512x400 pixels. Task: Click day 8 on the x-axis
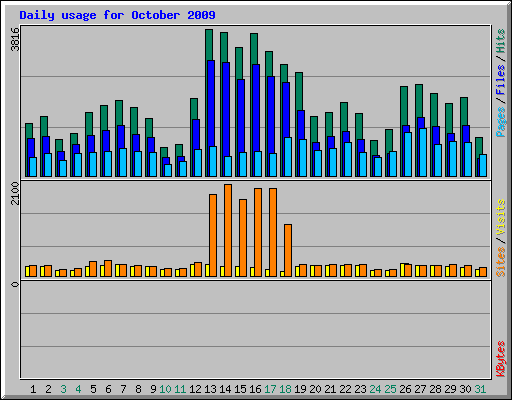(138, 389)
